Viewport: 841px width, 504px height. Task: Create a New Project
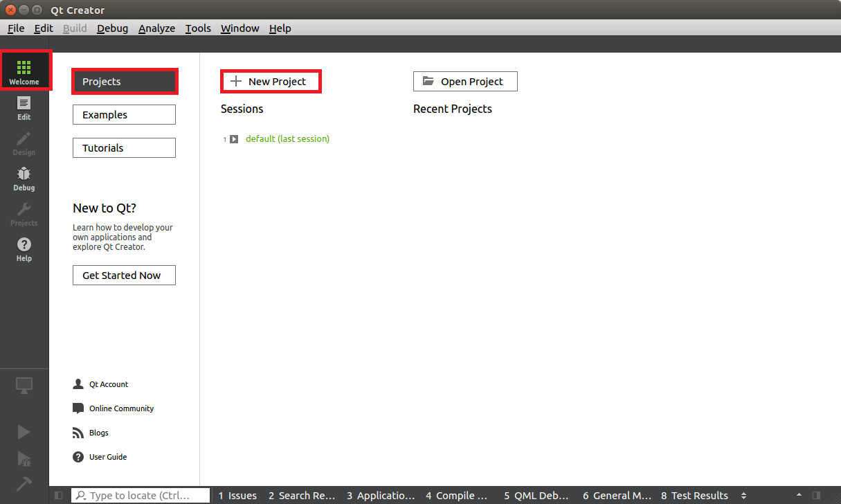(271, 82)
